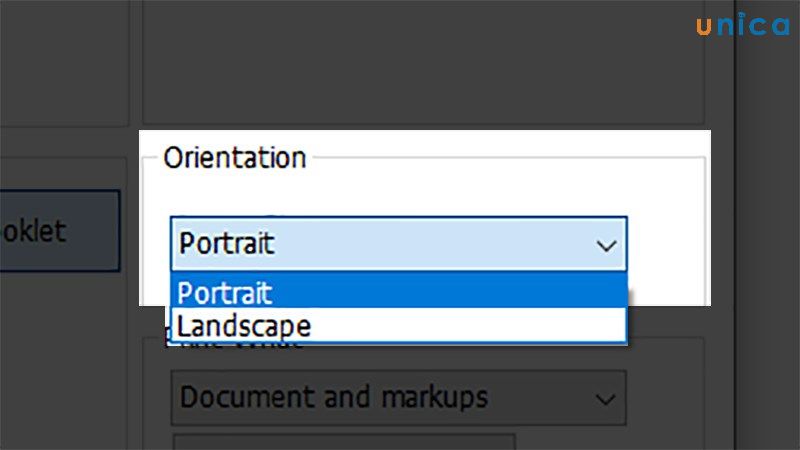Choose the highlighted Portrait list entry
The image size is (800, 450).
[x=226, y=293]
